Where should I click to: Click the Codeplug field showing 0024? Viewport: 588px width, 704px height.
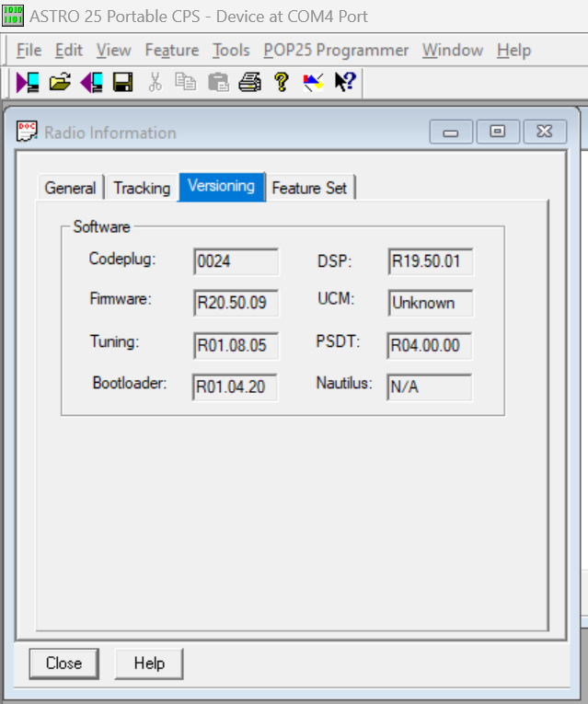(236, 261)
